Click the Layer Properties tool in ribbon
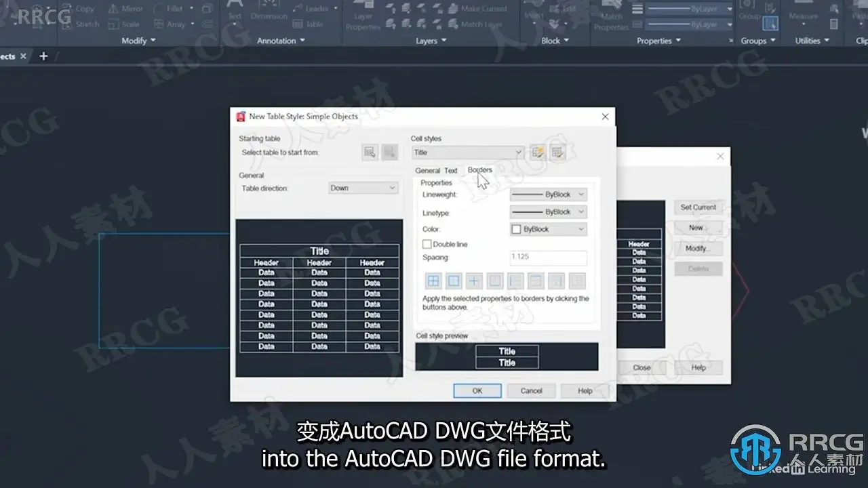 click(x=363, y=16)
